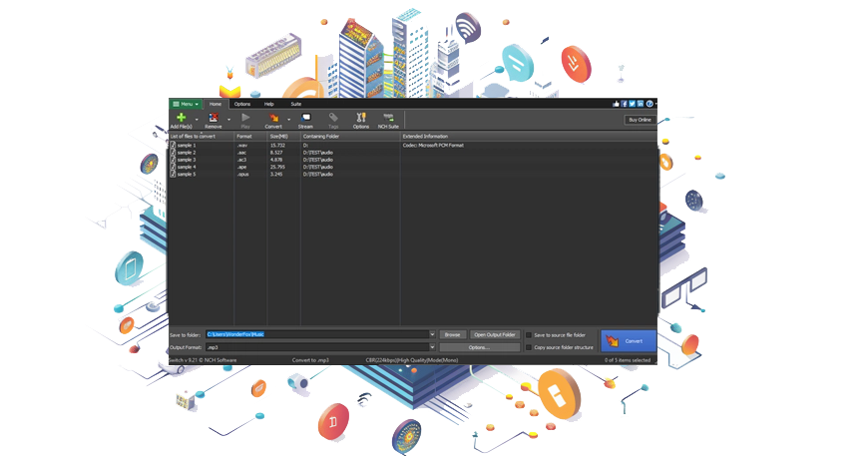Image resolution: width=868 pixels, height=456 pixels.
Task: Open the Output Format dropdown arrow
Action: click(x=432, y=347)
